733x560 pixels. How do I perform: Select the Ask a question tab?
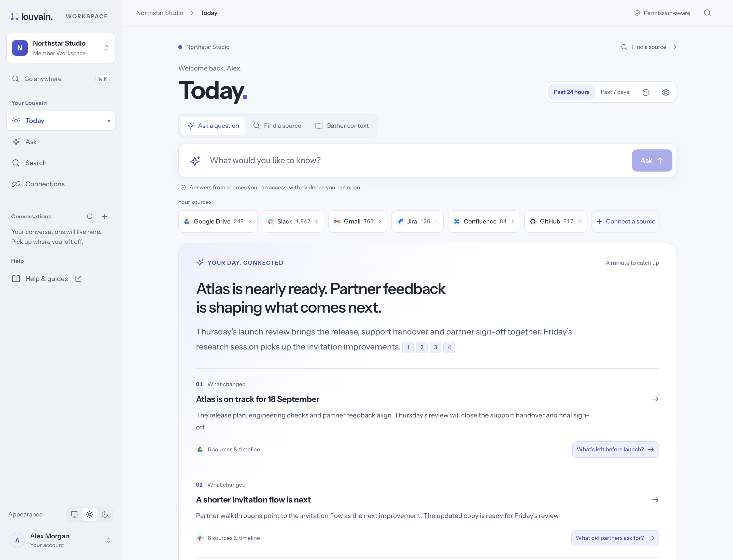click(x=213, y=126)
